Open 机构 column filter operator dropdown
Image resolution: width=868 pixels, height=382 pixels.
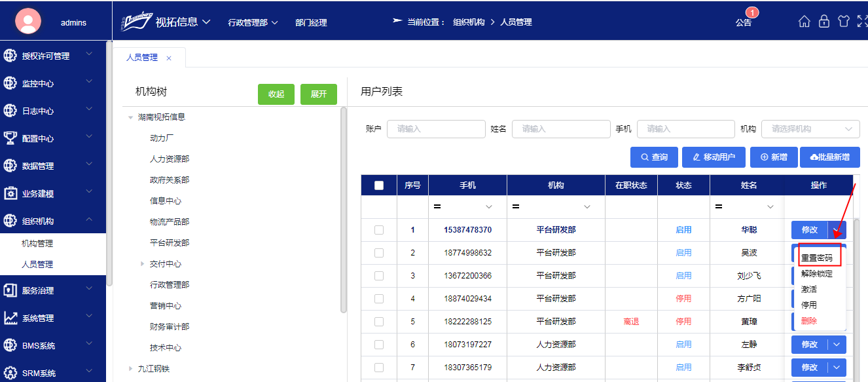point(587,207)
